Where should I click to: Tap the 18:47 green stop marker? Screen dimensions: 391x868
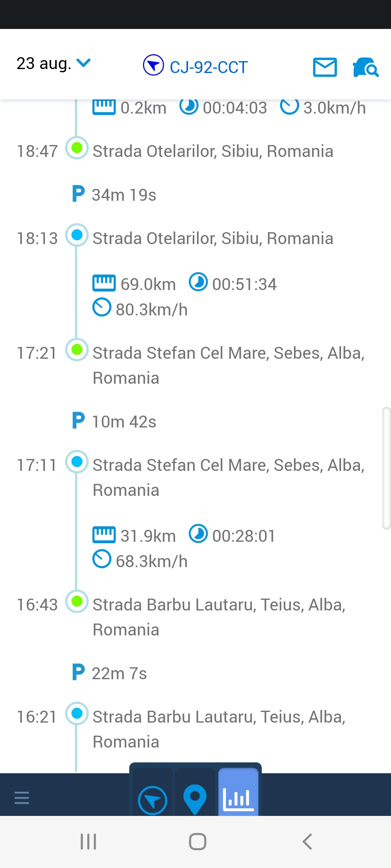(x=77, y=148)
